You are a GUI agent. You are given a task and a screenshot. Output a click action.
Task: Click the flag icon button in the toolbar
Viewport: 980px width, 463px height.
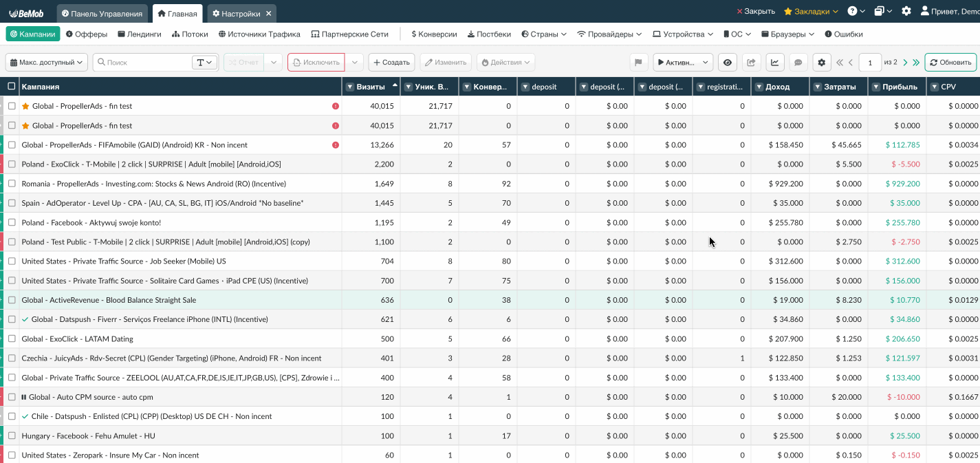639,63
